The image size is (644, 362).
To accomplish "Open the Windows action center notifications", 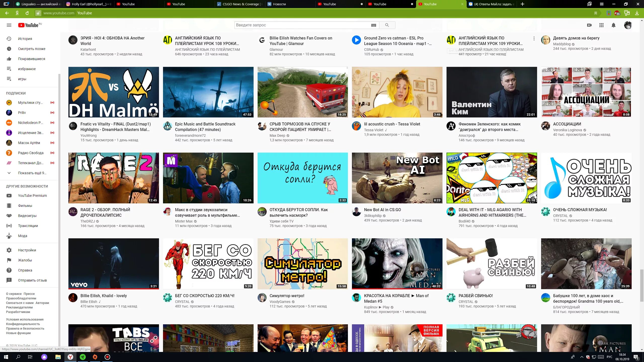I will tap(636, 357).
